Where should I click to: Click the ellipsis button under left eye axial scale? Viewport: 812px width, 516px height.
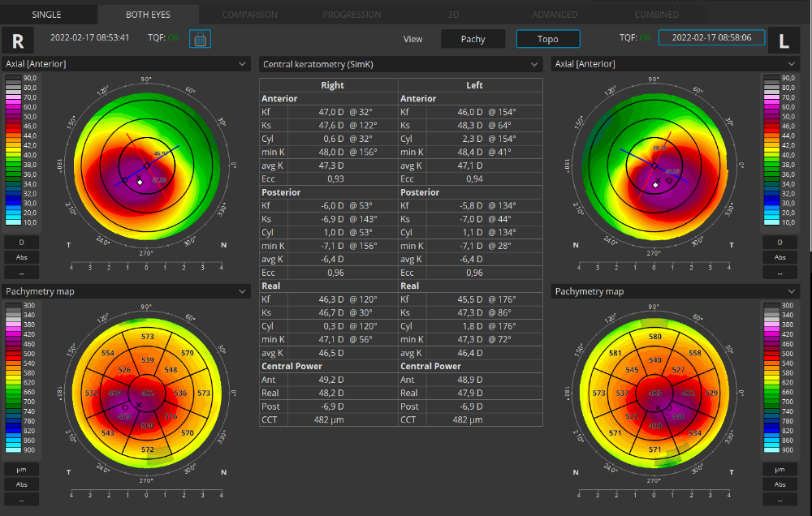(780, 272)
